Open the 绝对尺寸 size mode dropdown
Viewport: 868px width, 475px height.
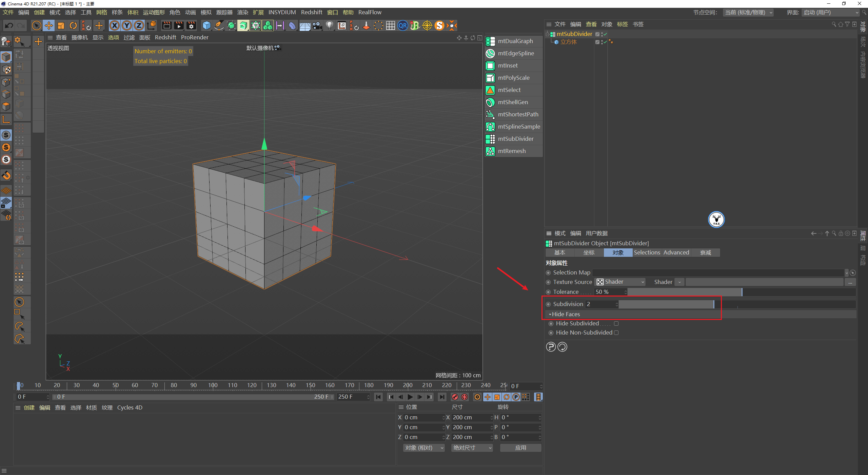472,448
